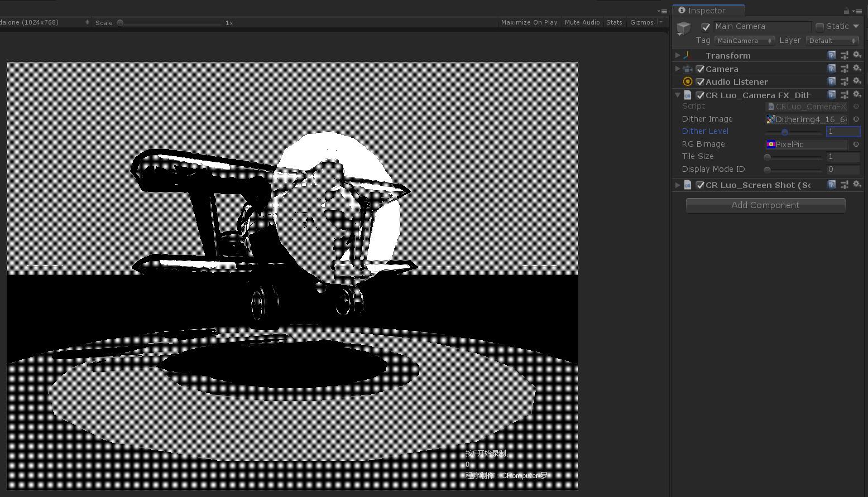Open the Layer dropdown set to Default
Viewport: 868px width, 497px height.
pos(832,40)
